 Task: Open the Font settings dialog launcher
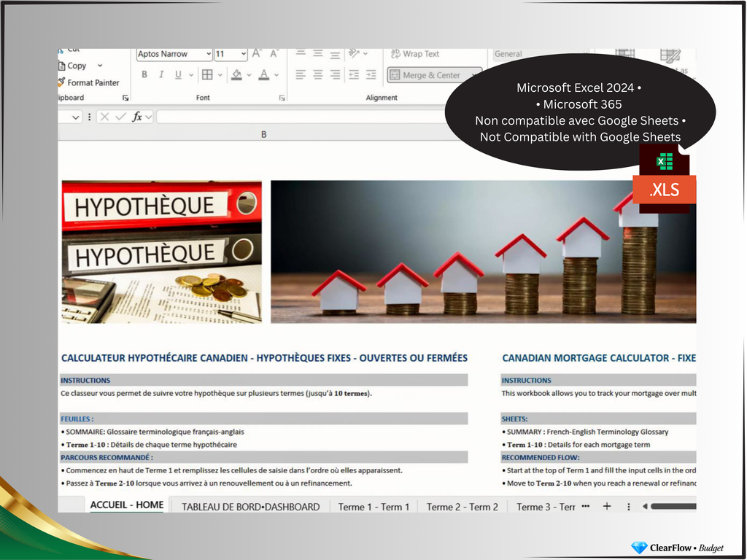coord(282,98)
